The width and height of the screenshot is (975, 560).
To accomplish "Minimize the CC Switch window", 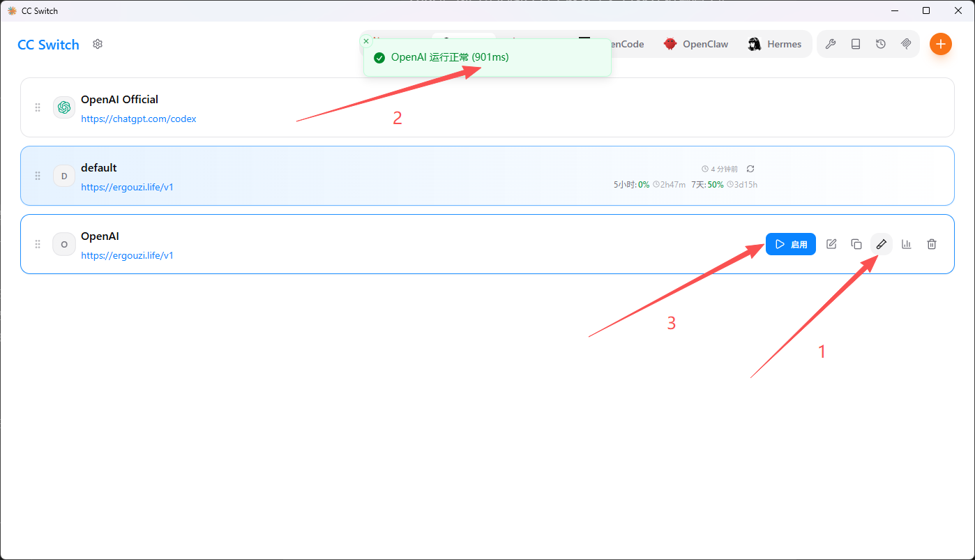I will coord(894,10).
